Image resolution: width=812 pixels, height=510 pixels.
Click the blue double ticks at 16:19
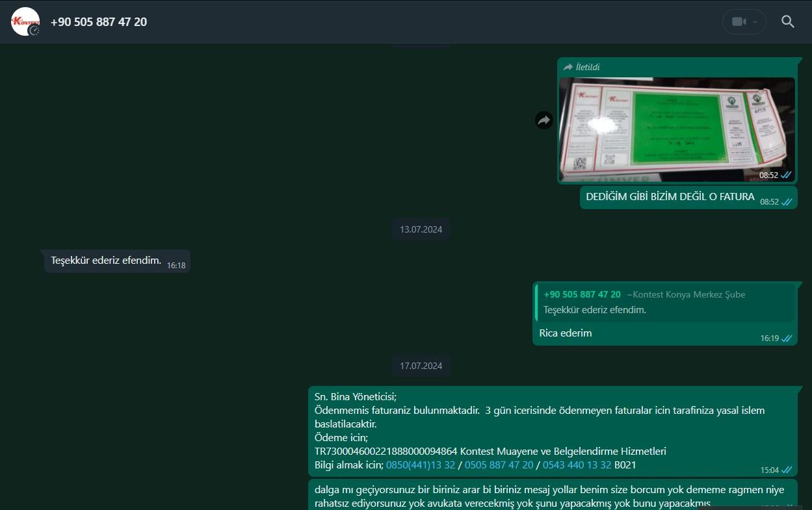click(x=787, y=338)
